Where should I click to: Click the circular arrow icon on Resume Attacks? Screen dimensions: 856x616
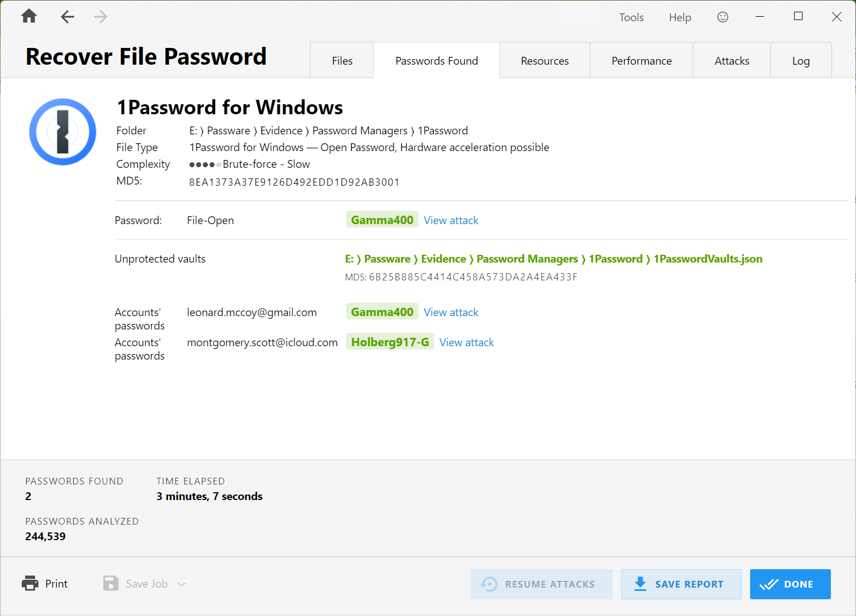[x=489, y=584]
